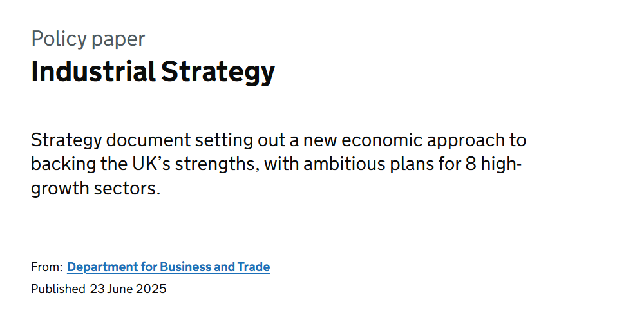Screen dimensions: 644x322
Task: Open the Department for Business and Trade link
Action: (168, 267)
